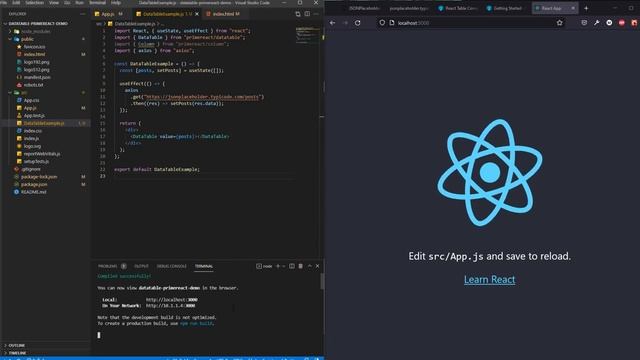Switch to the OUTPUT panel tab
The image size is (640, 360).
tap(141, 266)
